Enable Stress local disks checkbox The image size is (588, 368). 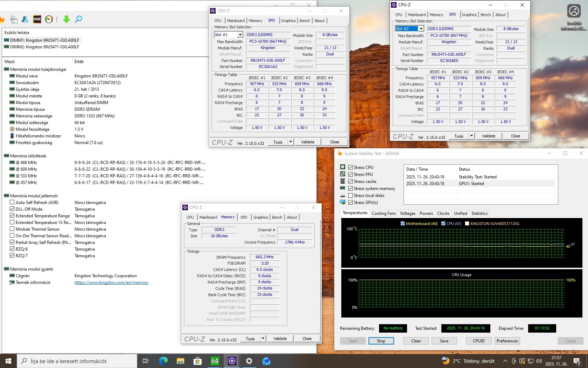click(x=350, y=195)
